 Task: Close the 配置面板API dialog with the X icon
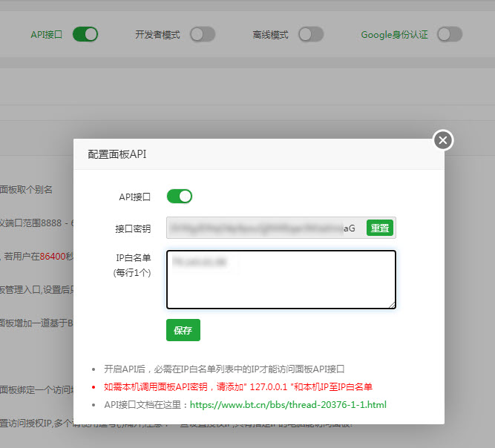click(443, 140)
